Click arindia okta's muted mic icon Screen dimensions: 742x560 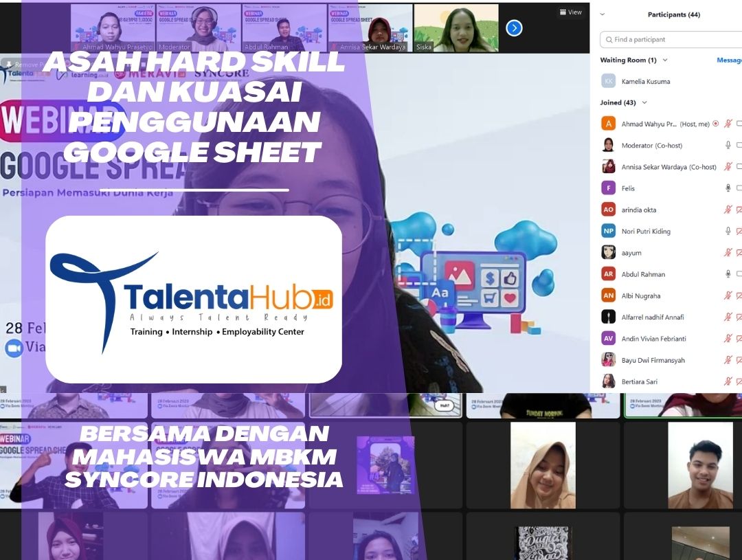728,210
